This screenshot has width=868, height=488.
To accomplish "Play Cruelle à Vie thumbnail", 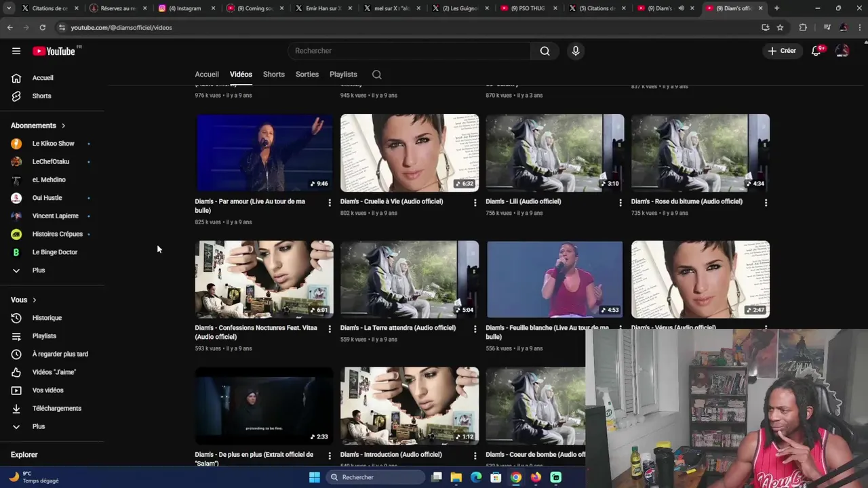I will [x=410, y=152].
